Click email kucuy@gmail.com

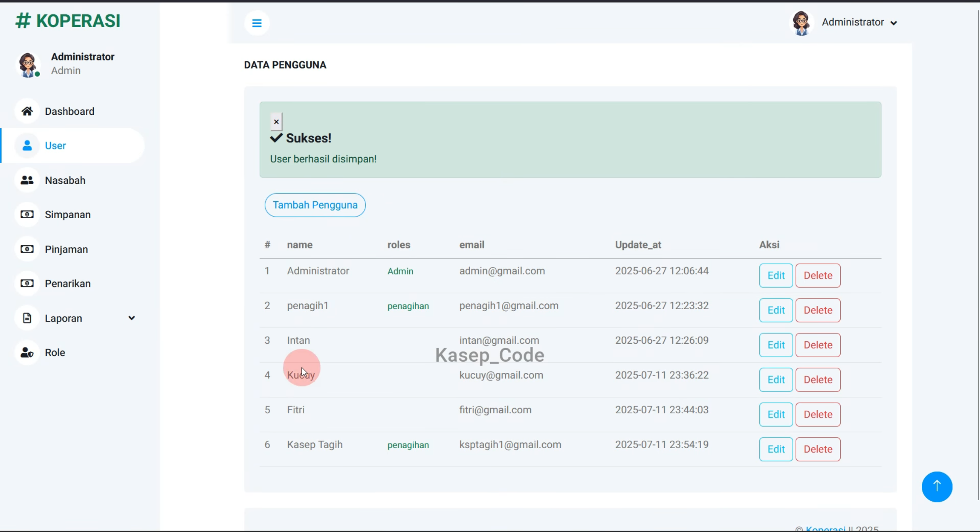pyautogui.click(x=501, y=375)
